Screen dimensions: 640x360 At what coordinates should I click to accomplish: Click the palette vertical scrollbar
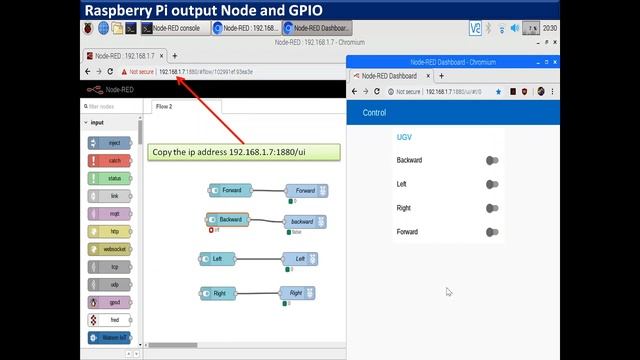pos(140,133)
